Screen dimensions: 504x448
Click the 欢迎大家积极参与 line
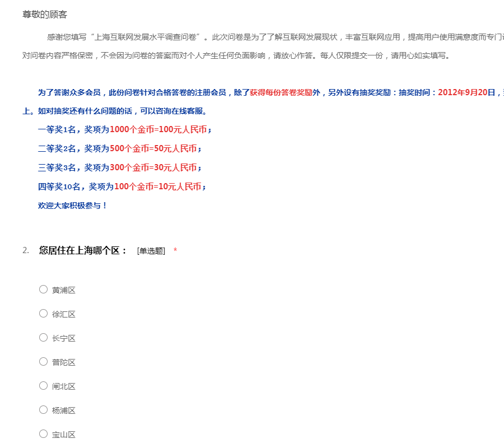(72, 206)
